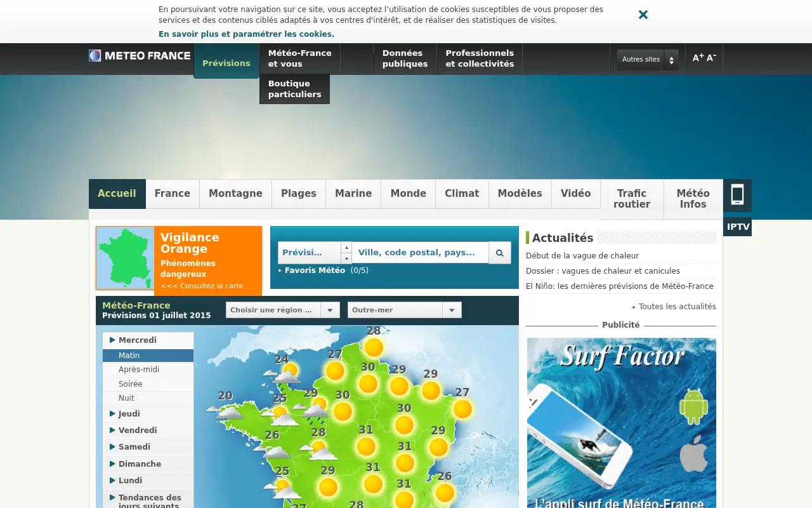
Task: Switch to the France tab
Action: click(173, 194)
